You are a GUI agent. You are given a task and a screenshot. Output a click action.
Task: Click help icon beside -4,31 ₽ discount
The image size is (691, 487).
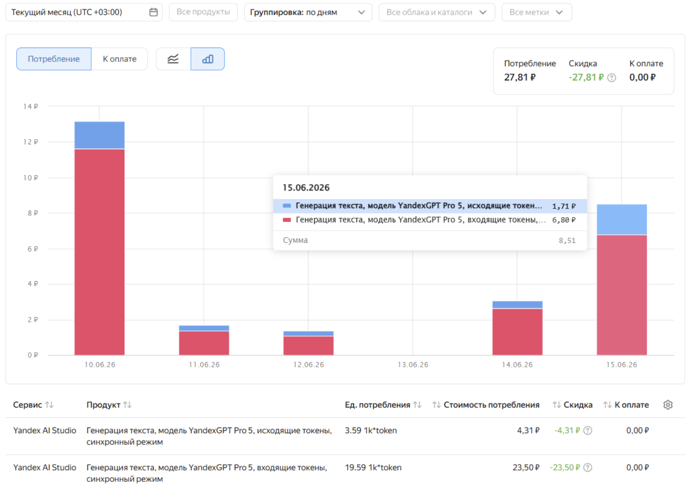(x=588, y=431)
